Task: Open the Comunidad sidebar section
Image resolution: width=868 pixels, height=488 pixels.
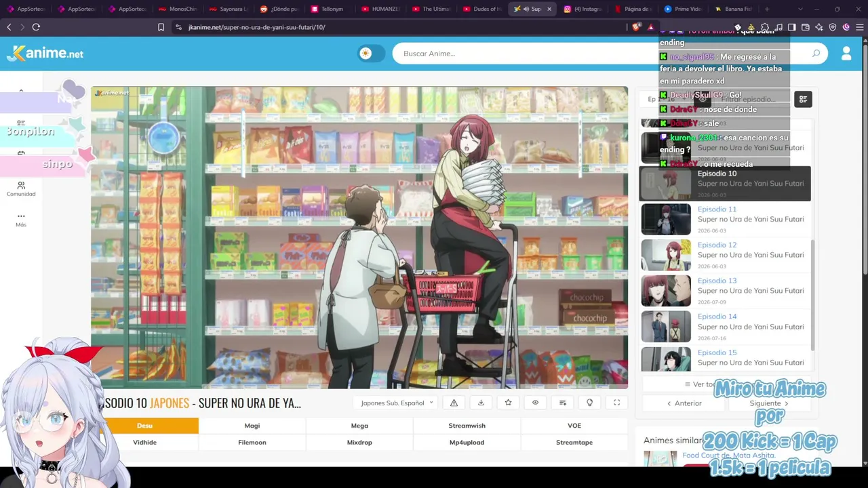Action: pyautogui.click(x=21, y=189)
